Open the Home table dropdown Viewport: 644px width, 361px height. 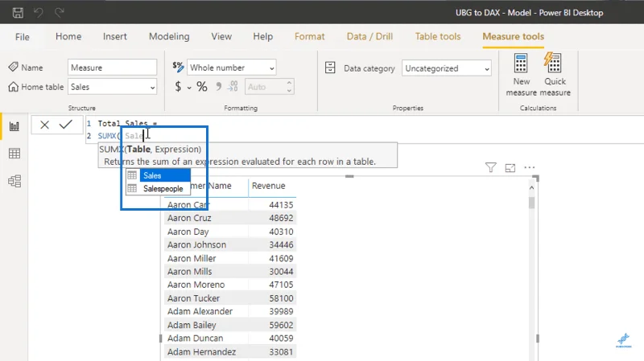point(112,87)
